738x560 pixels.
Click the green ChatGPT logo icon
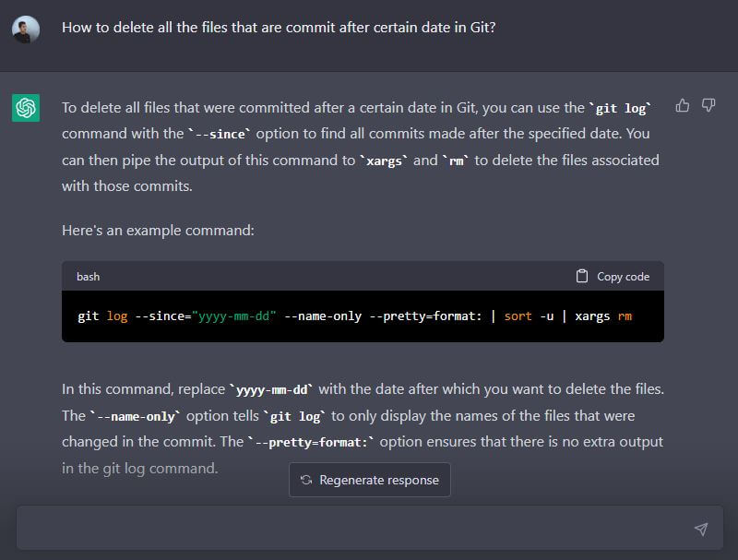26,108
